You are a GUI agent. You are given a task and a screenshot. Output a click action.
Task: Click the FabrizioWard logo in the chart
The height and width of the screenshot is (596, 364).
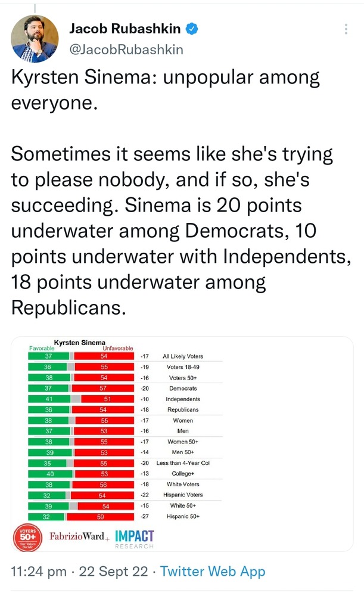coord(79,536)
